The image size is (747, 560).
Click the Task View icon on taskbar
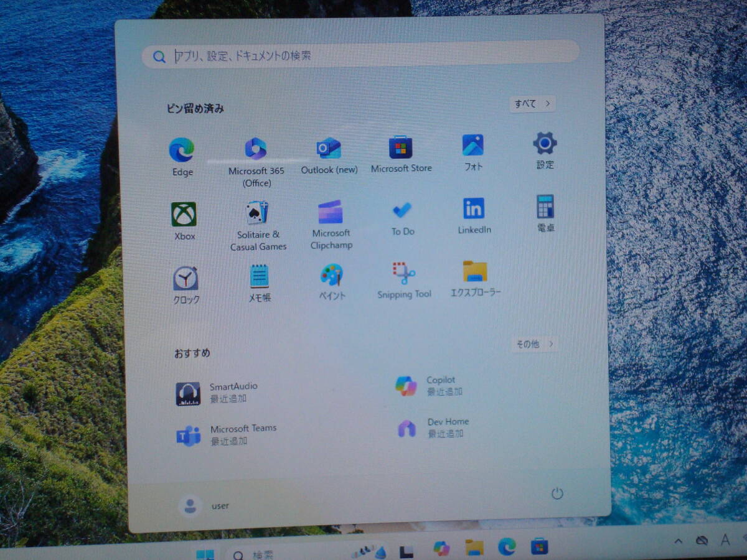click(406, 551)
